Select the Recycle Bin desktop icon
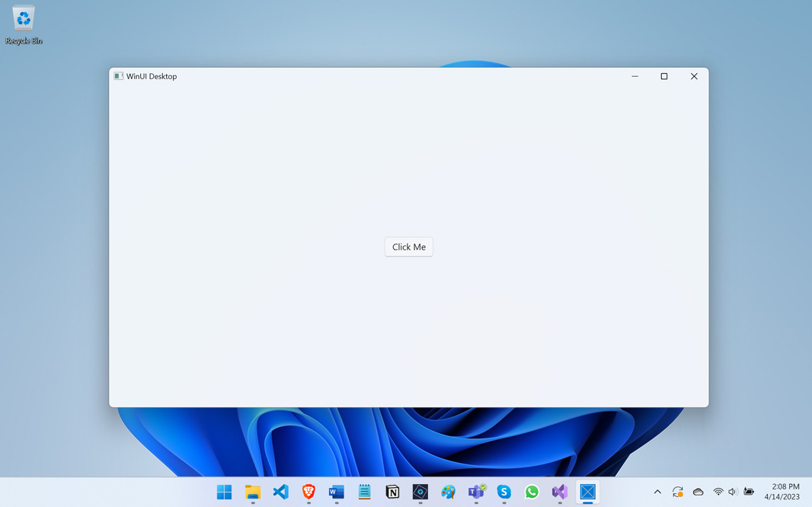This screenshot has width=812, height=507. 24,24
